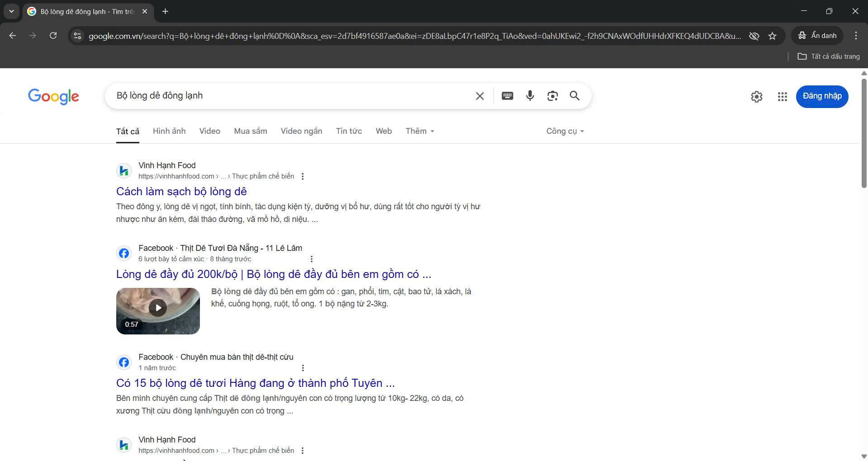Open Có 15 bộ lòng dê tươi result
Viewport: 868px width, 461px height.
pos(256,383)
